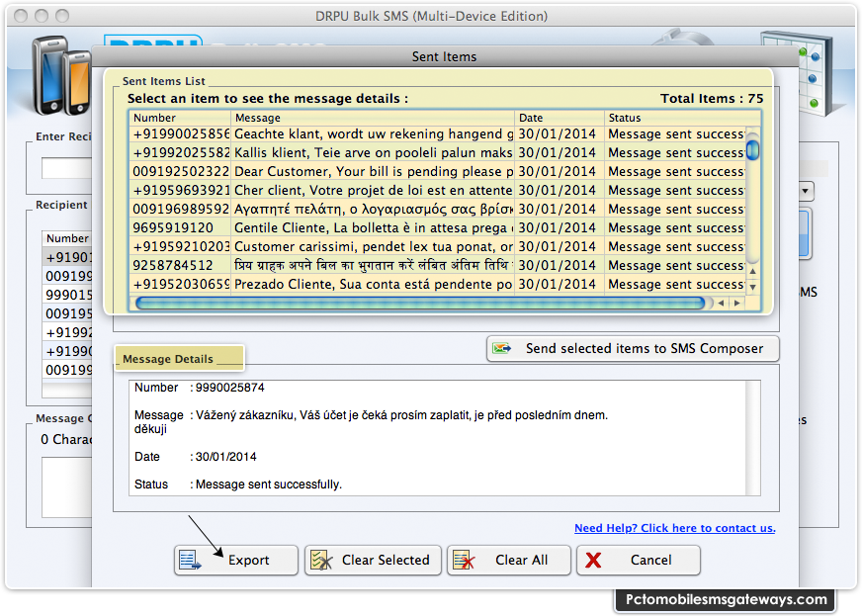Click the Message Details text area
This screenshot has width=862, height=616.
tap(444, 438)
